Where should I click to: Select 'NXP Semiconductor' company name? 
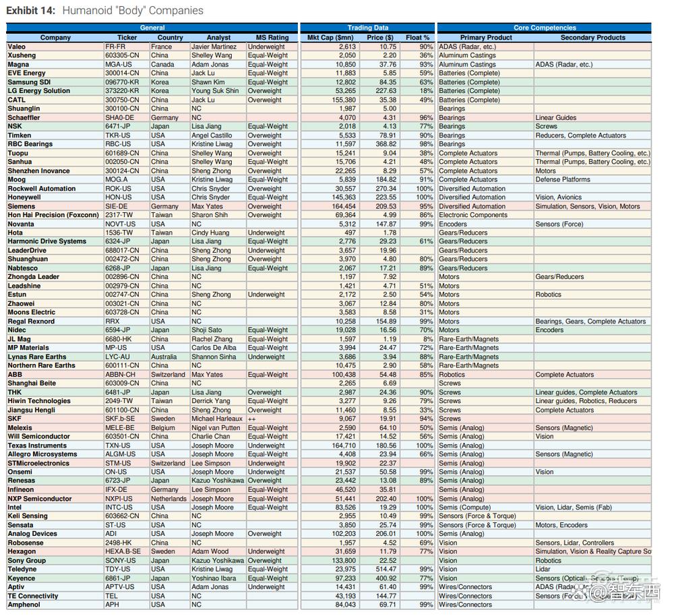point(40,499)
